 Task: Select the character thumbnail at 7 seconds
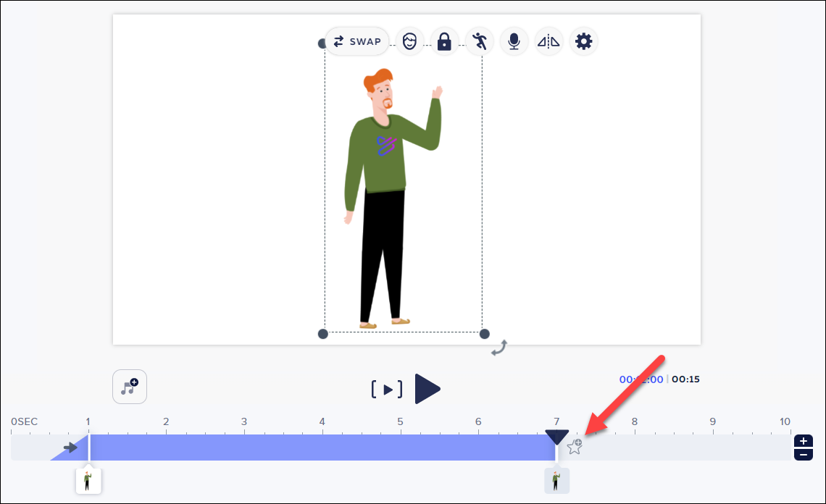tap(556, 480)
